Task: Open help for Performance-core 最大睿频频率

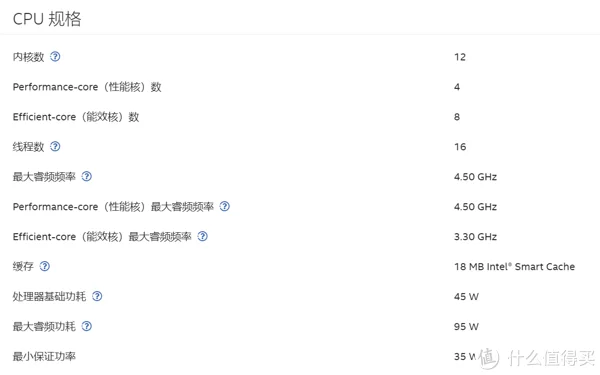Action: pos(225,206)
